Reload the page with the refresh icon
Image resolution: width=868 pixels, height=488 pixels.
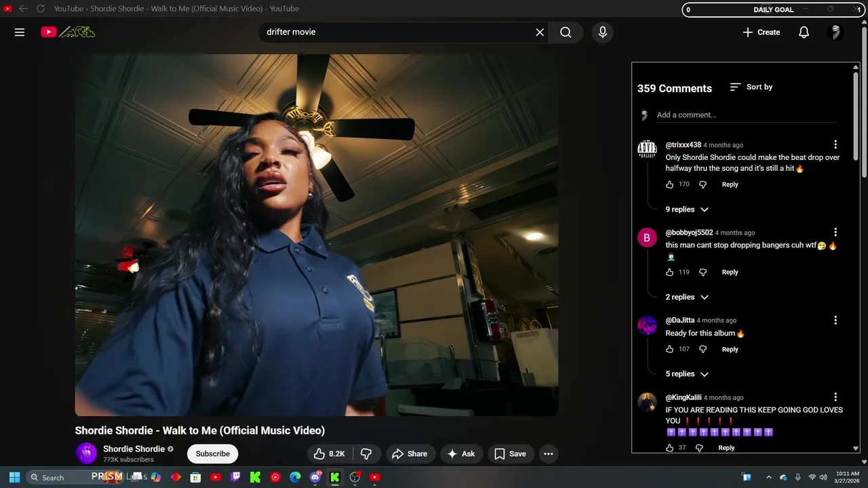(x=41, y=9)
